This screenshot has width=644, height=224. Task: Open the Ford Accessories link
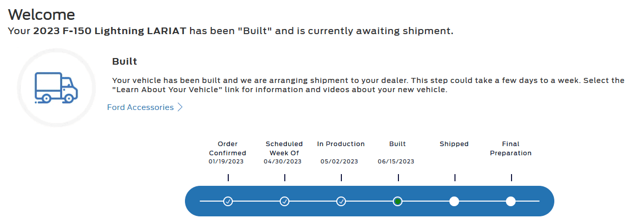tap(140, 107)
